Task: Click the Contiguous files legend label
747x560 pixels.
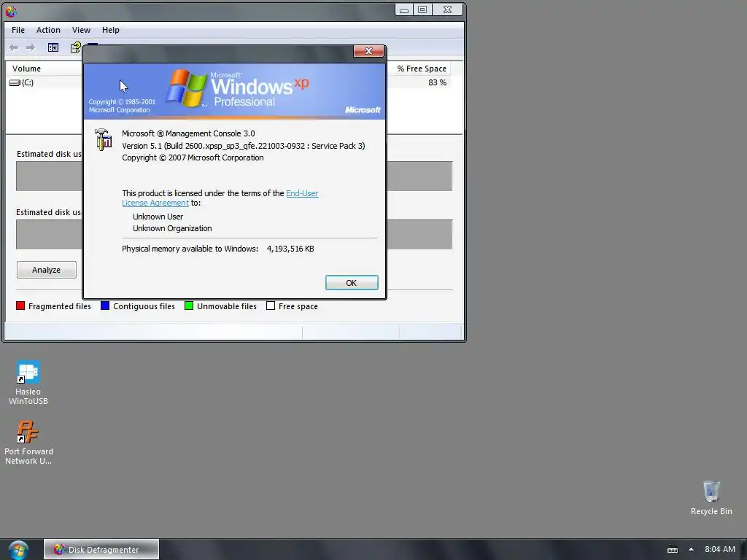Action: point(144,306)
